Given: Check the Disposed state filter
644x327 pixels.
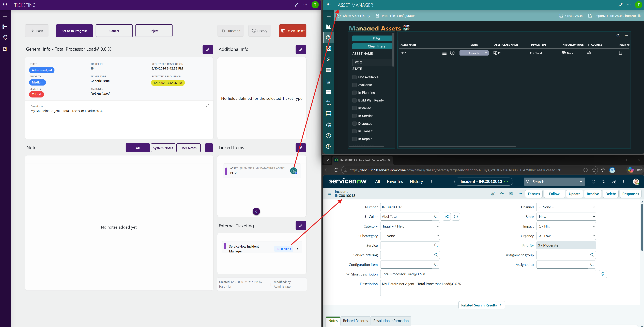Looking at the screenshot, I should pos(354,124).
